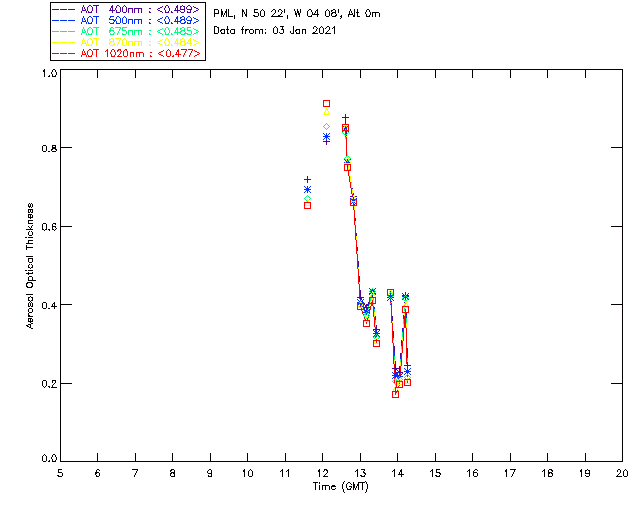
Task: Click the x-axis tick label 13
Action: tap(360, 473)
